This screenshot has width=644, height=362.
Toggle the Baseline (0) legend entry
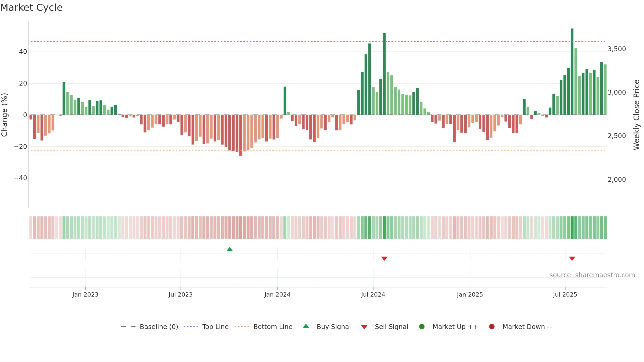tap(149, 327)
